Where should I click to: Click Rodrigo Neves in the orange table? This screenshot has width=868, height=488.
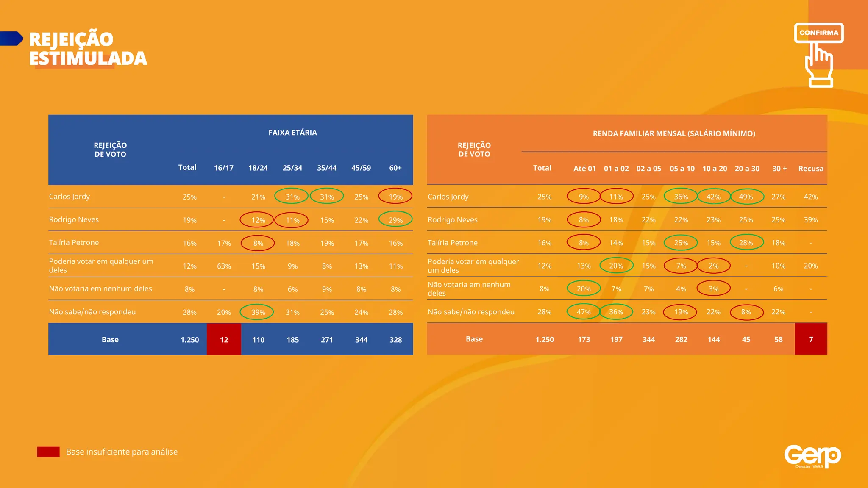pyautogui.click(x=452, y=219)
